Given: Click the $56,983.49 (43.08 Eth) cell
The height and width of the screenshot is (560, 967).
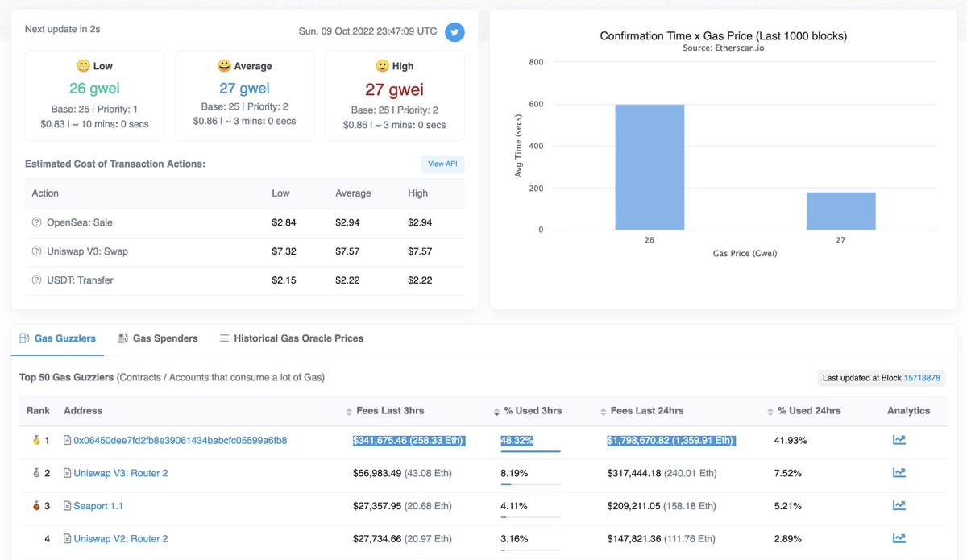Looking at the screenshot, I should tap(402, 474).
